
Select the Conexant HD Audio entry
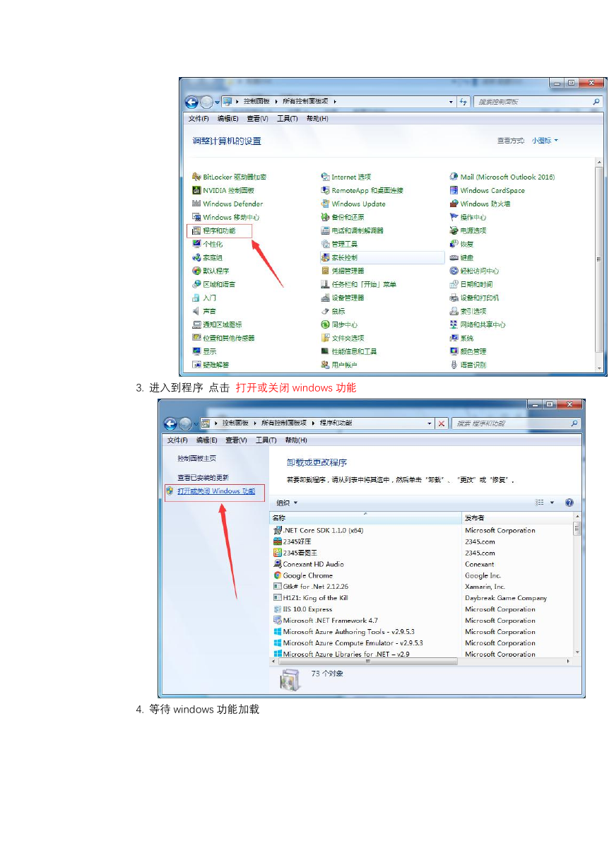pos(422,564)
